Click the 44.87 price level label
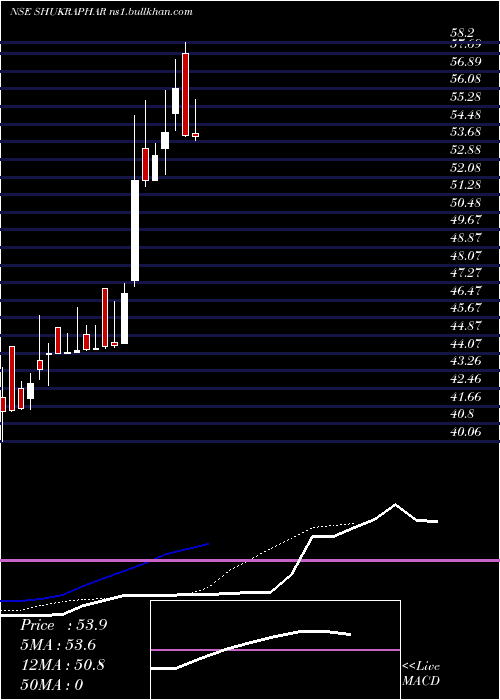 pyautogui.click(x=466, y=326)
